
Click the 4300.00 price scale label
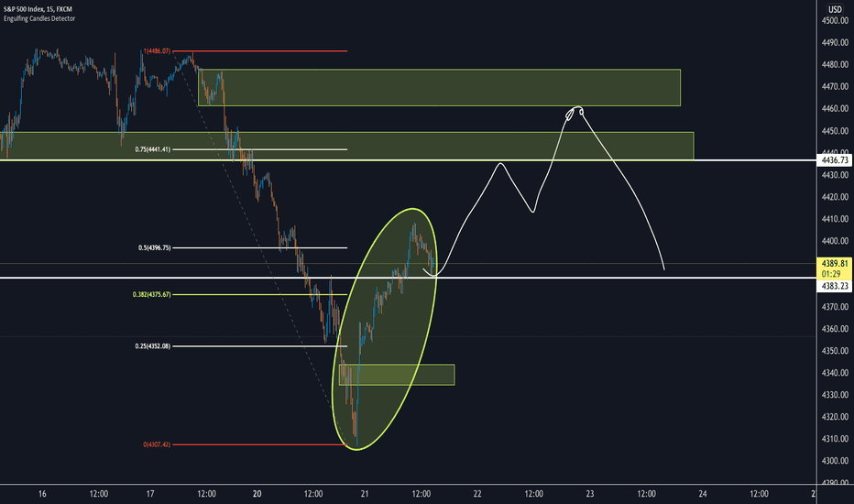(x=835, y=461)
